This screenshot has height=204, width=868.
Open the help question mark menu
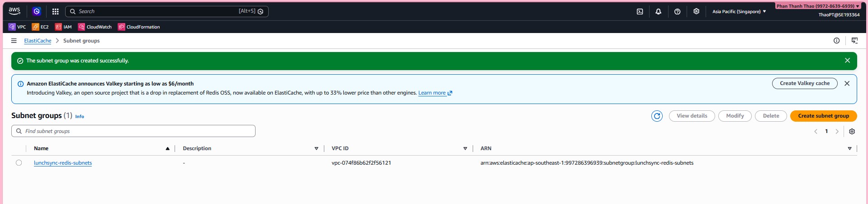tap(677, 11)
